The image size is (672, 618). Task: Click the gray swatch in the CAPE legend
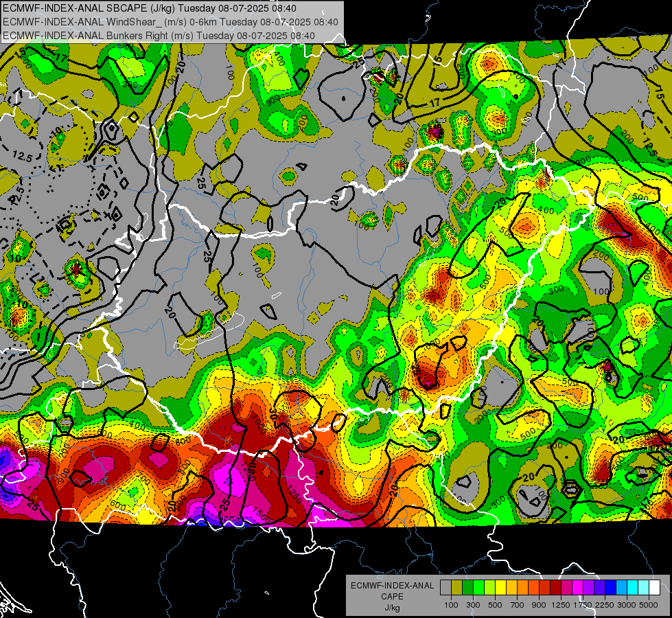[445, 588]
